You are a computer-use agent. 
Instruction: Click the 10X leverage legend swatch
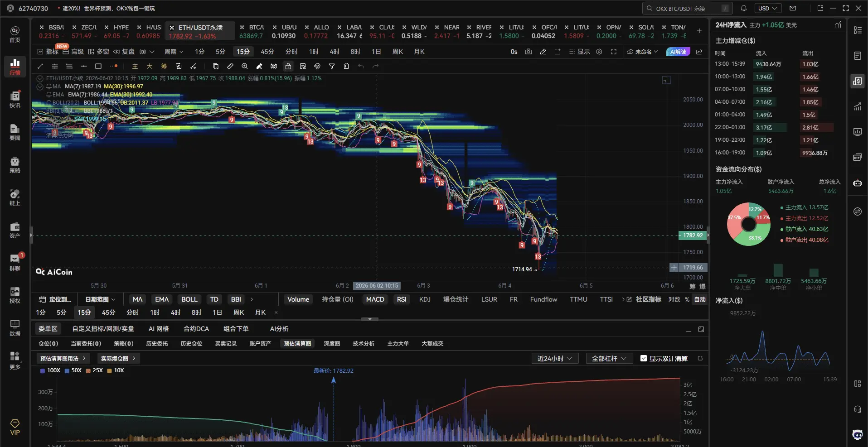(x=110, y=370)
